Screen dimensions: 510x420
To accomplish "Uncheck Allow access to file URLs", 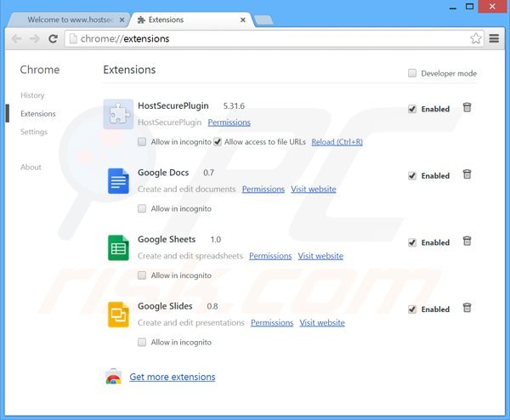I will 218,142.
